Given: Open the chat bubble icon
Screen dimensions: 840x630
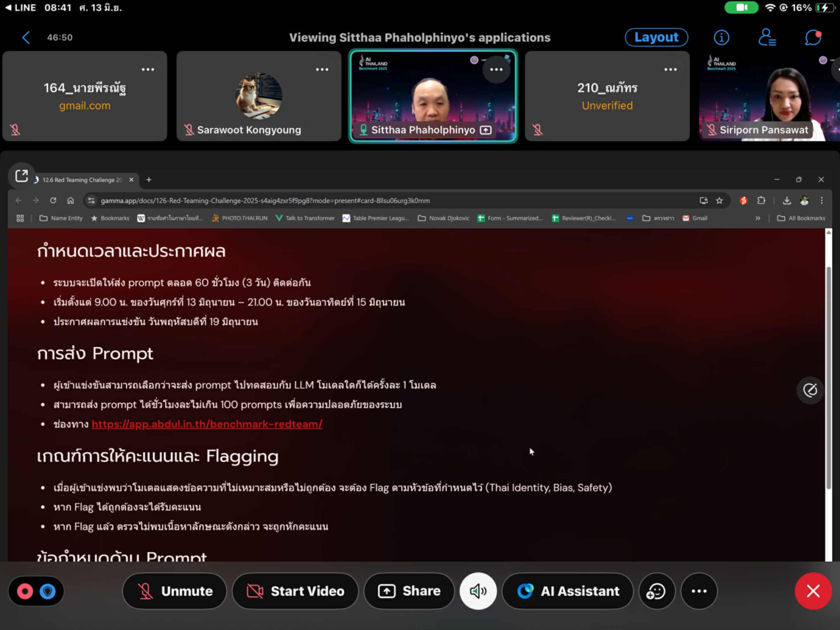Looking at the screenshot, I should coord(812,38).
